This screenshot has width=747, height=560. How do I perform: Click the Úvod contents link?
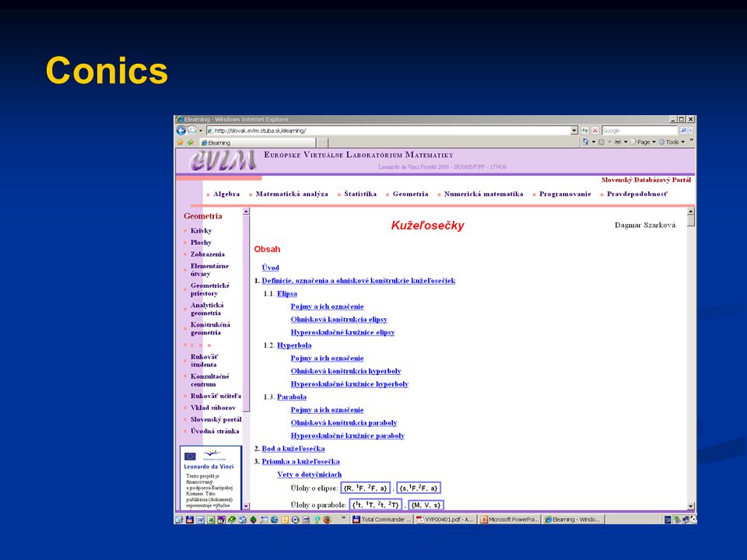270,268
